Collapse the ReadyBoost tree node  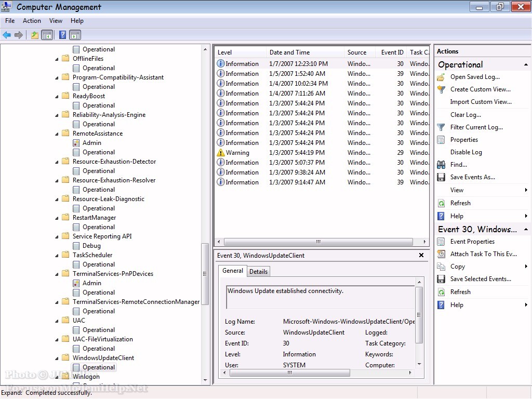[x=57, y=96]
